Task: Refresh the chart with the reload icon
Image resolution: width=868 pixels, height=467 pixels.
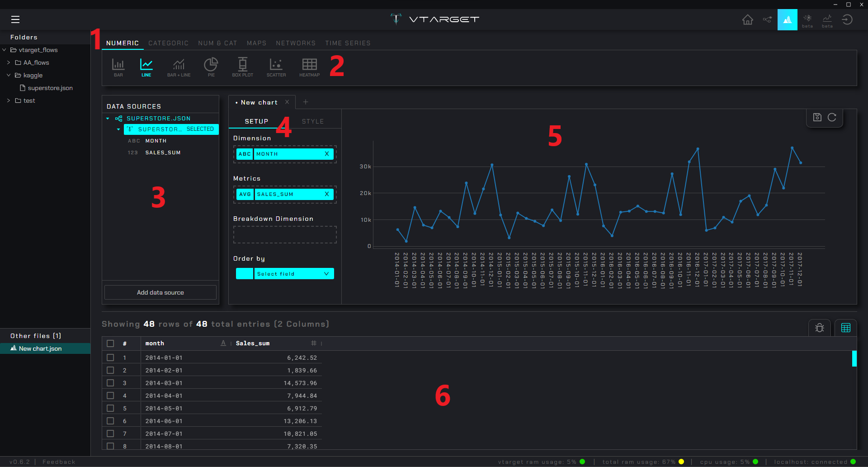Action: click(x=832, y=117)
